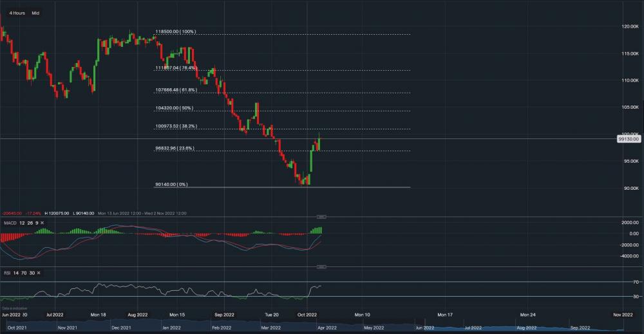Click Jan 2022 in the bottom navigator
Viewport: 644px width, 334px height.
click(171, 328)
